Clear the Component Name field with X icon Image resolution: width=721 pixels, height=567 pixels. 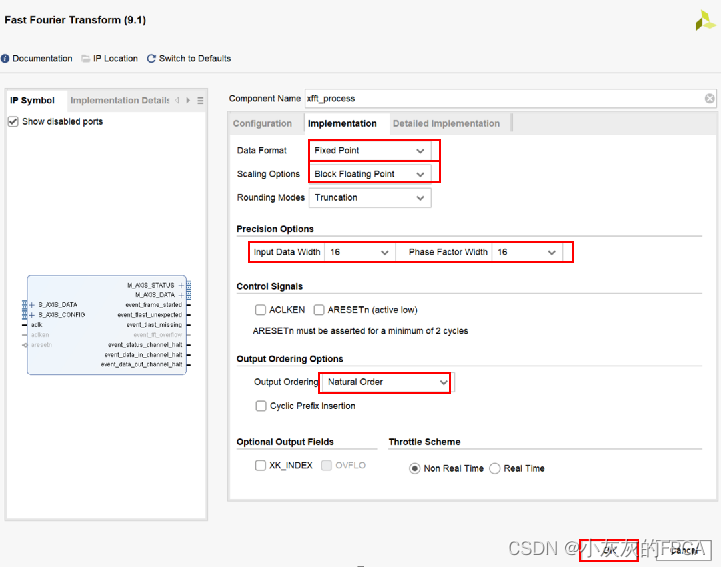coord(710,98)
